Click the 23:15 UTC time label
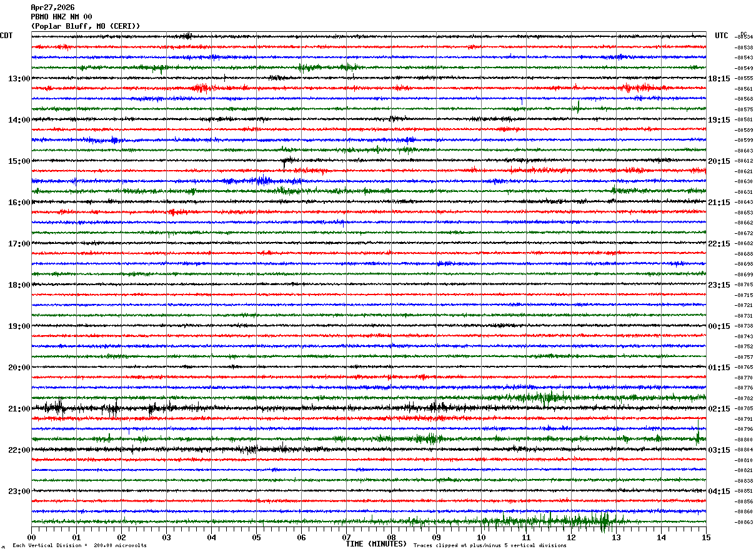Viewport: 756px width, 554px height. pos(719,285)
